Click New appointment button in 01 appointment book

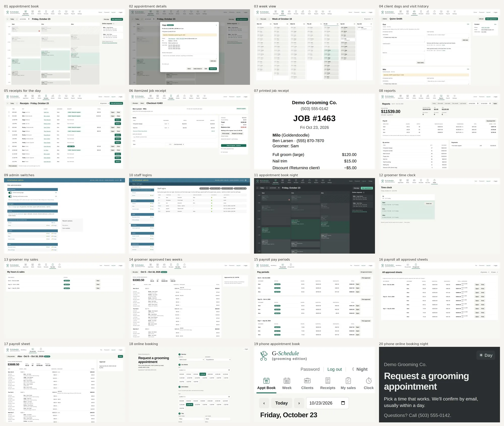click(117, 19)
